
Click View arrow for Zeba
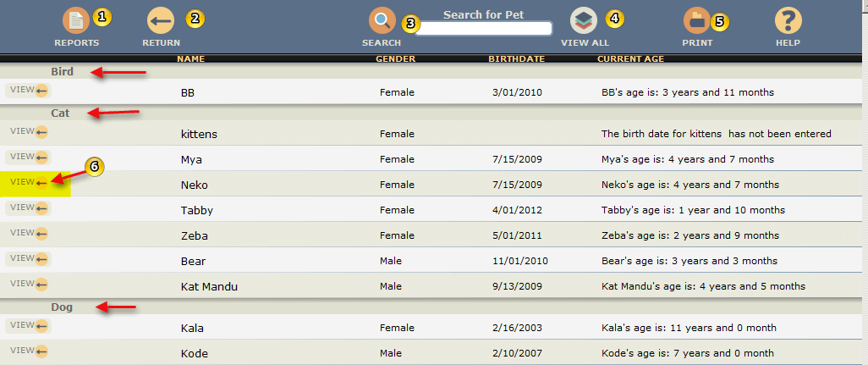[x=28, y=233]
